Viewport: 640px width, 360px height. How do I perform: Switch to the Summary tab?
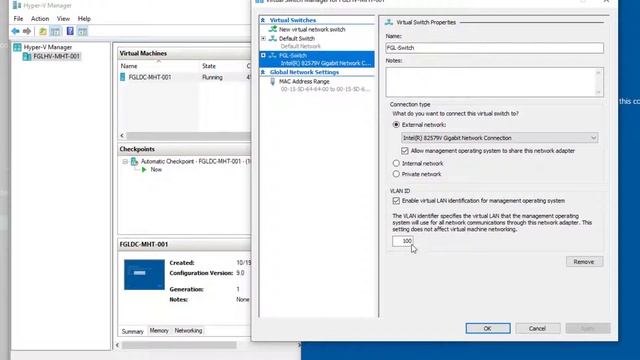click(x=133, y=331)
